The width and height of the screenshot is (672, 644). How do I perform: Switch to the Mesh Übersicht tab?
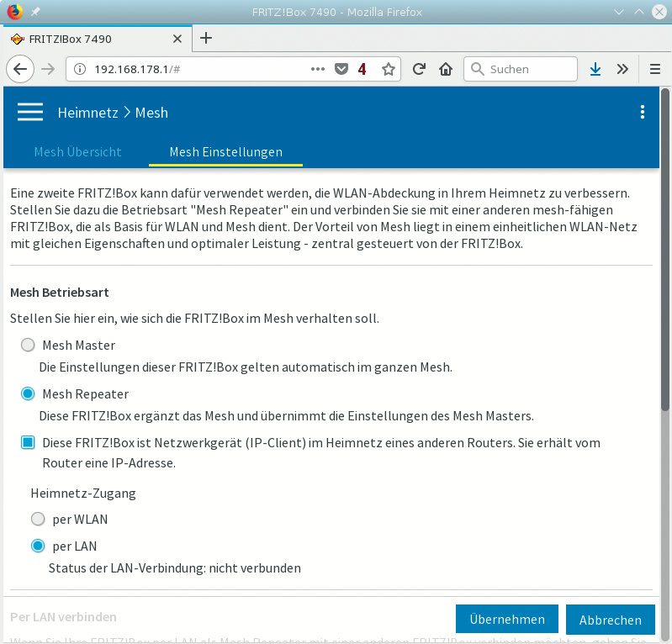77,152
